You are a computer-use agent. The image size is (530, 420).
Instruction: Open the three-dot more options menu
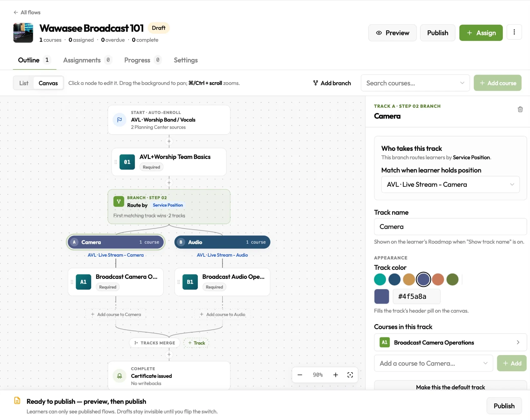tap(514, 32)
